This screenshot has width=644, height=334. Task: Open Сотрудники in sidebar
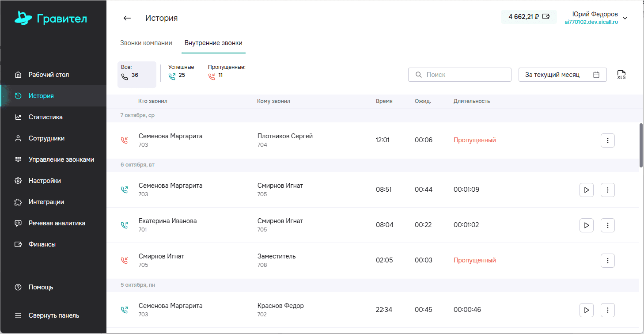[53, 138]
